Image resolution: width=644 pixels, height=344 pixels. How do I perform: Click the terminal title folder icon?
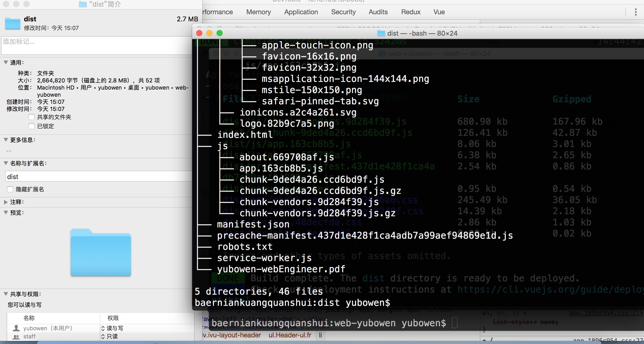click(381, 33)
